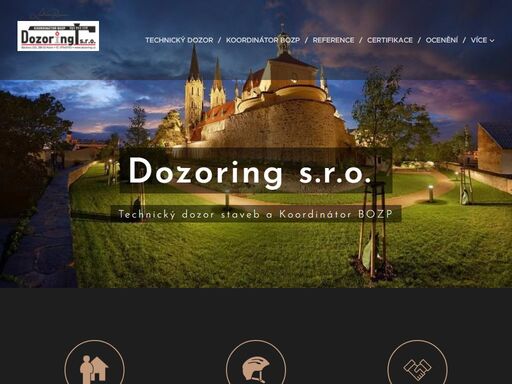Viewport: 512px width, 384px height.
Task: Select the handshake icon
Action: coord(417,369)
